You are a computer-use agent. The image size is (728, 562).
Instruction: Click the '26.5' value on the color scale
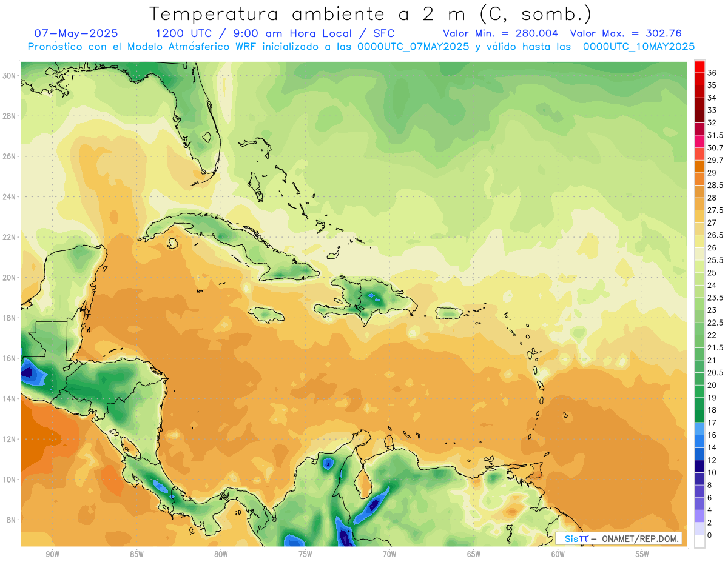tap(715, 235)
